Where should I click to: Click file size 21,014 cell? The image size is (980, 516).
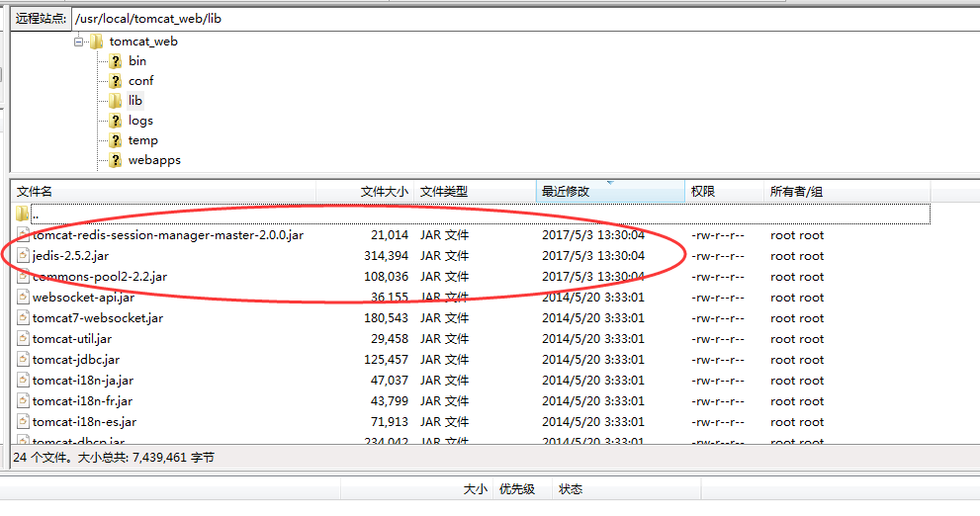tap(390, 235)
